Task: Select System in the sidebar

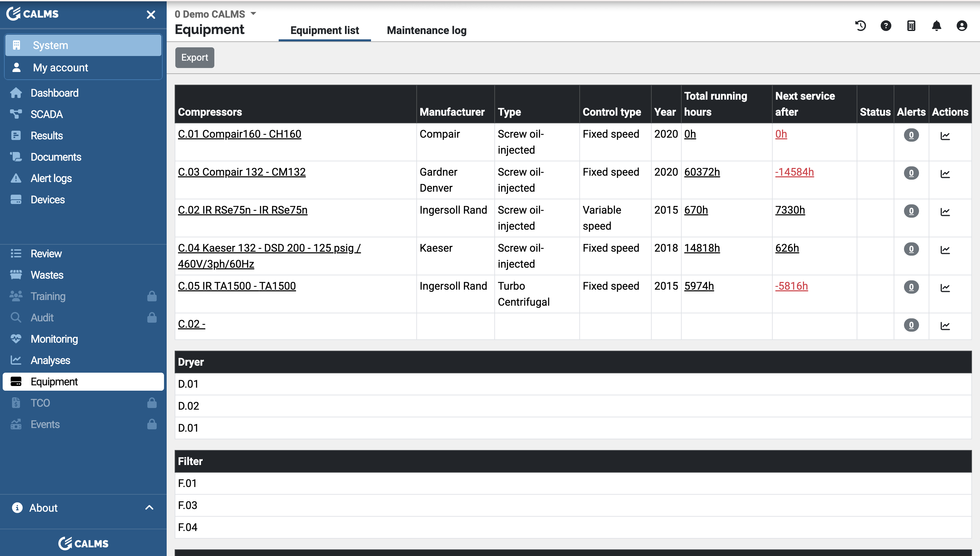Action: [83, 45]
